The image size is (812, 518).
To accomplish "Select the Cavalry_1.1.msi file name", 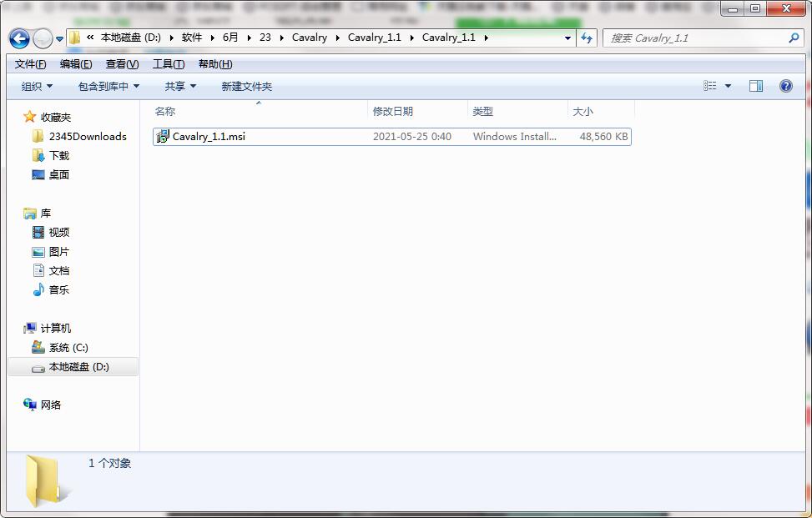I will click(x=209, y=137).
